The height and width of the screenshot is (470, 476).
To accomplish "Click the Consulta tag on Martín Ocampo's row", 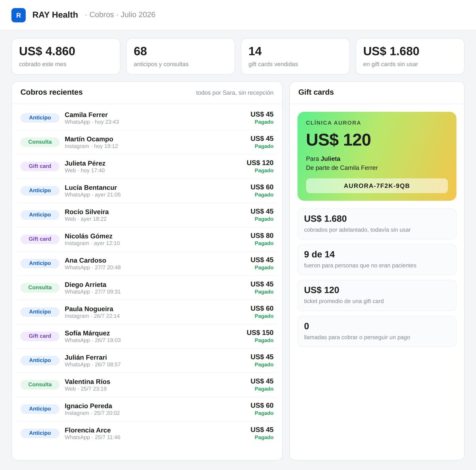I will coord(40,142).
